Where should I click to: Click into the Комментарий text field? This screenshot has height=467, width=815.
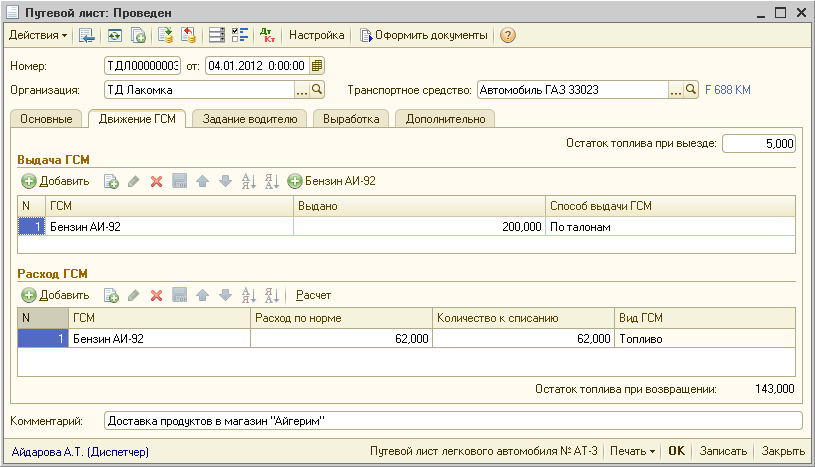(x=450, y=421)
